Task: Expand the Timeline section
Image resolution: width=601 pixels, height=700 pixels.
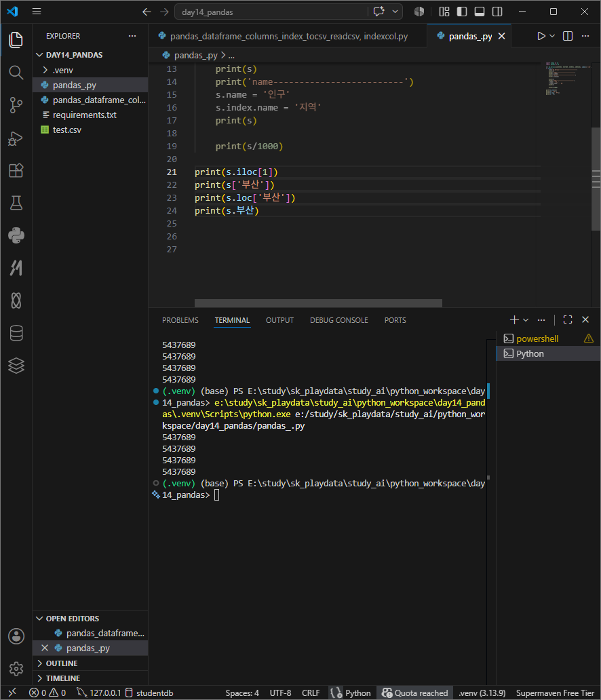Action: 90,678
